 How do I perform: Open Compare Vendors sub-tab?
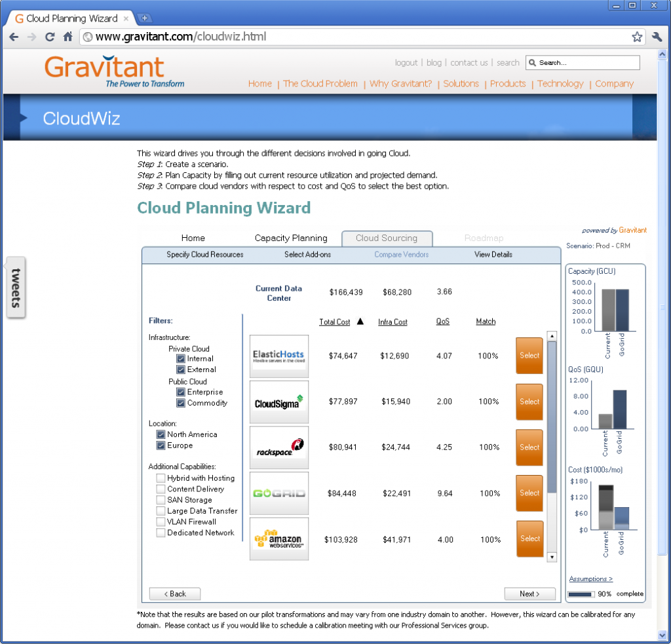pos(402,255)
